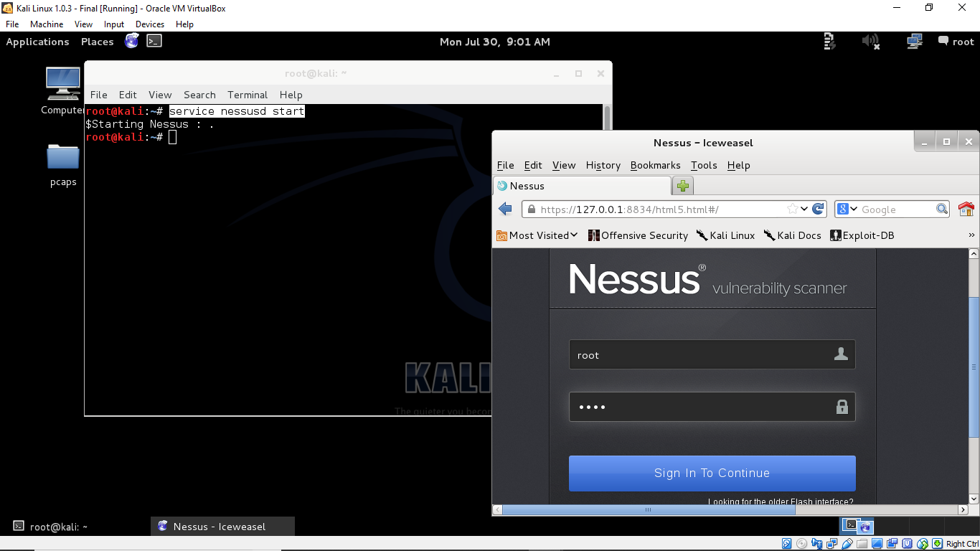The width and height of the screenshot is (980, 551).
Task: Switch to Nessus - Iceweasel taskbar button
Action: point(223,526)
